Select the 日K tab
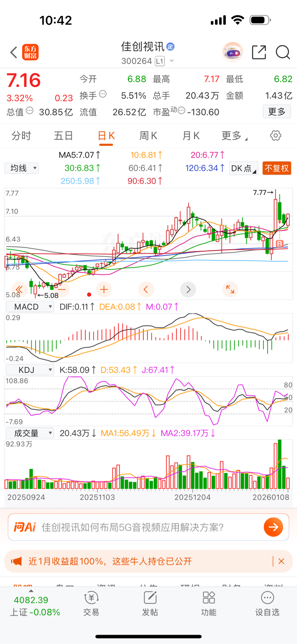This screenshot has height=644, width=297. pos(106,136)
